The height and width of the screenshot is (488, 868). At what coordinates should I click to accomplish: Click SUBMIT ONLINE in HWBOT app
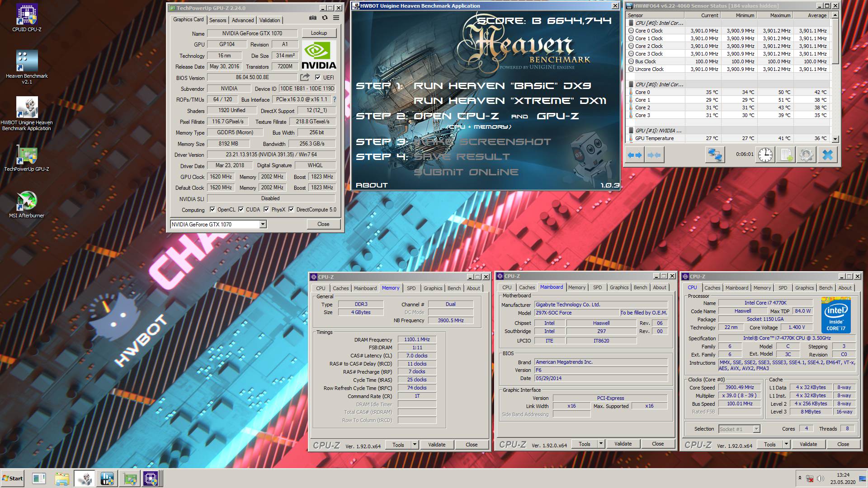[x=466, y=172]
